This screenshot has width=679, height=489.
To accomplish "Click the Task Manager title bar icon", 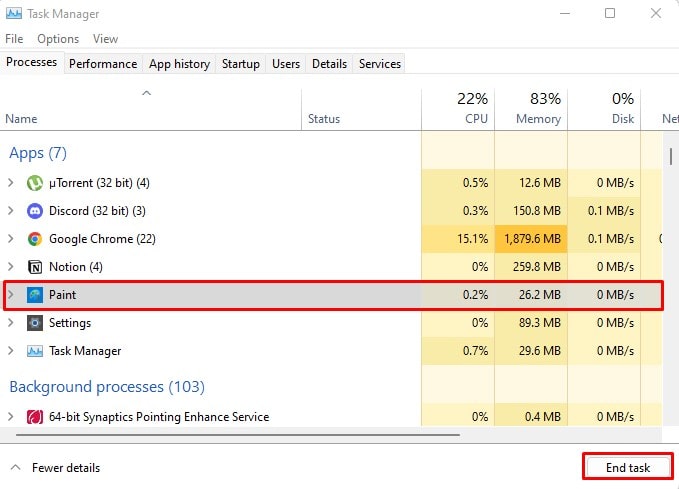I will 13,13.
